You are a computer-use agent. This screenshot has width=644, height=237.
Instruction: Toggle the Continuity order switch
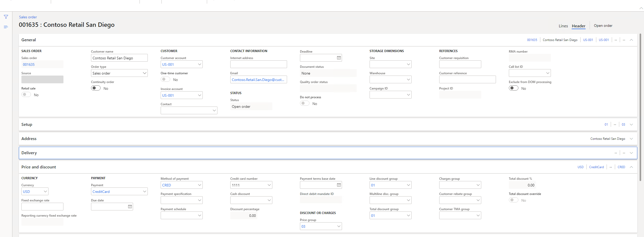click(x=96, y=88)
